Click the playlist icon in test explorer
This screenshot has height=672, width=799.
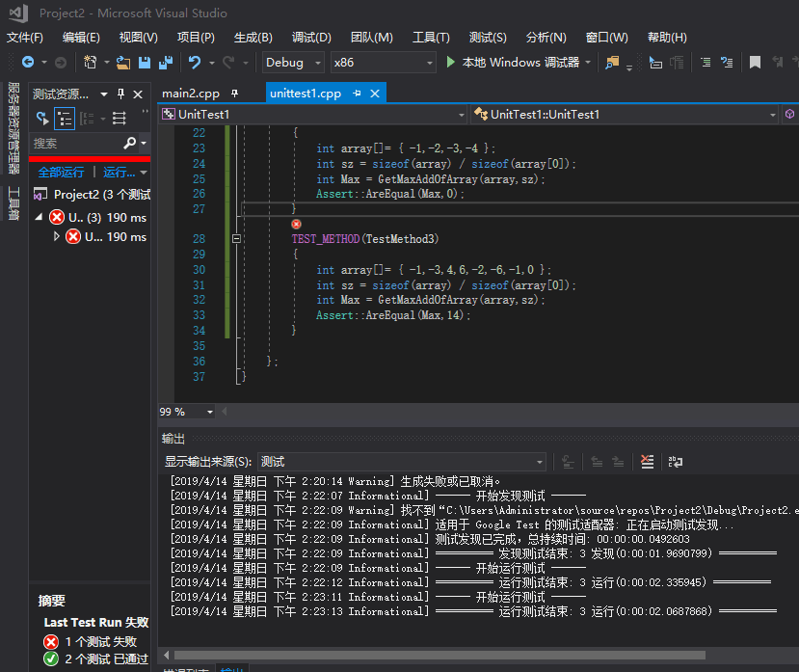pyautogui.click(x=120, y=119)
